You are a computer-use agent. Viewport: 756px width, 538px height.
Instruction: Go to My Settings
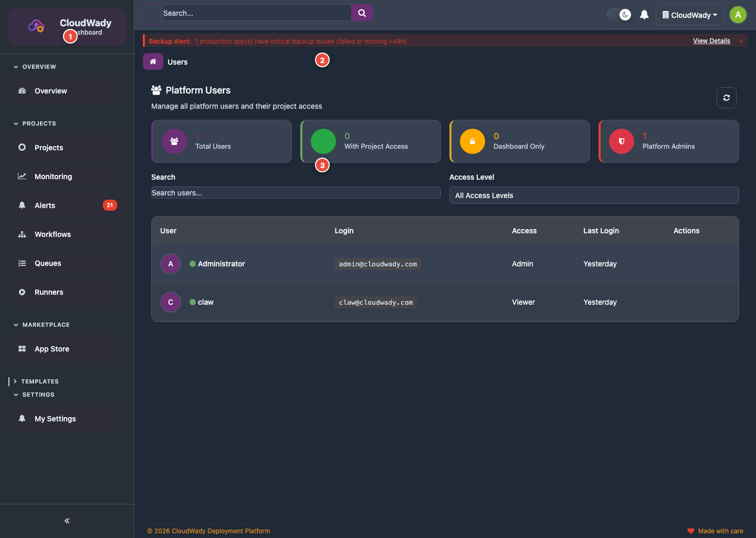[x=55, y=419]
